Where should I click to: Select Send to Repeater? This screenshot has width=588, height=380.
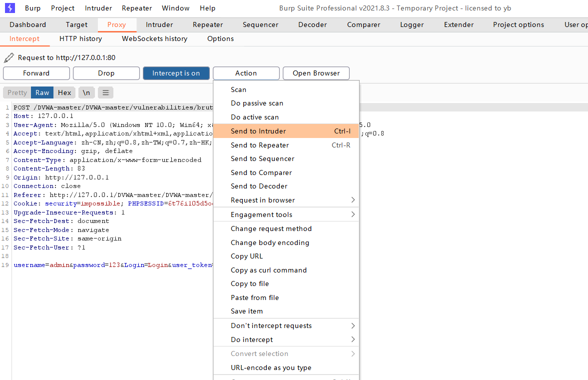coord(286,145)
